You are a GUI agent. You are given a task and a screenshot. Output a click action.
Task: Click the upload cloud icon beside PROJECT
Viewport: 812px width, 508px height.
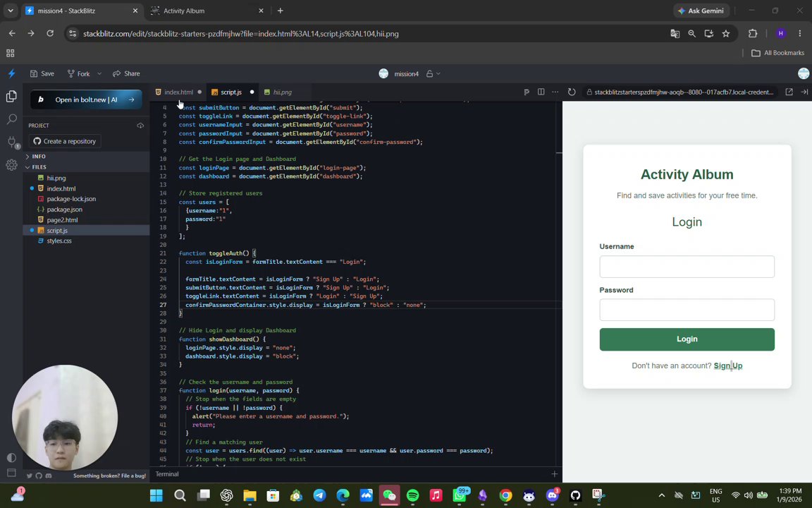coord(140,126)
